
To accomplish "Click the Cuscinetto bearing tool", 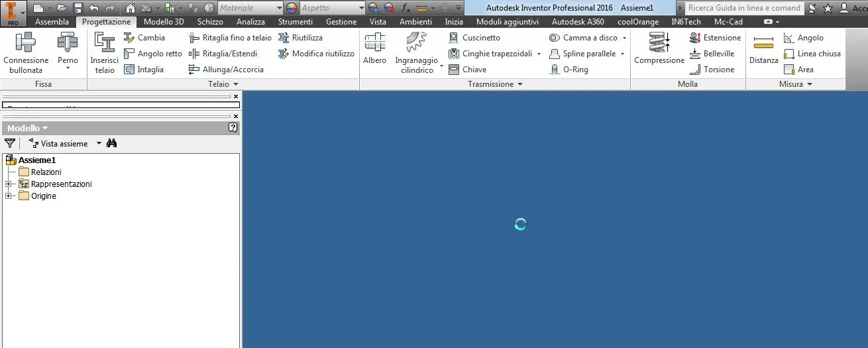I will (474, 38).
